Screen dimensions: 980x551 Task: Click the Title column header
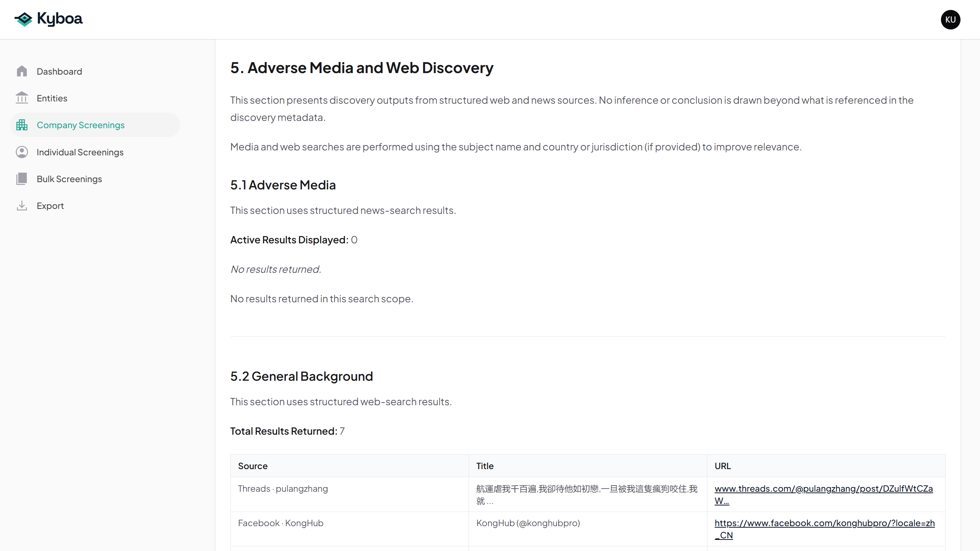pyautogui.click(x=588, y=466)
